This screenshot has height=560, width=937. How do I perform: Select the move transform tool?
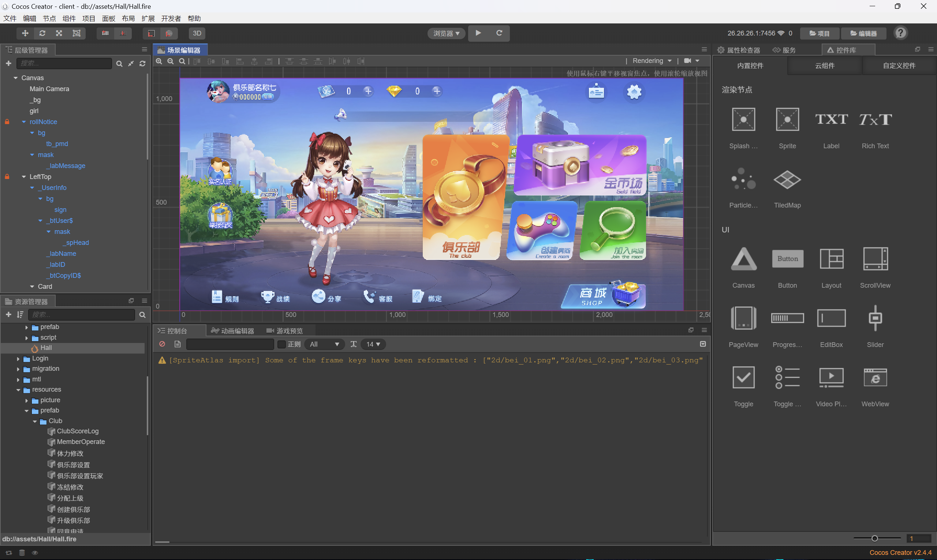tap(25, 33)
